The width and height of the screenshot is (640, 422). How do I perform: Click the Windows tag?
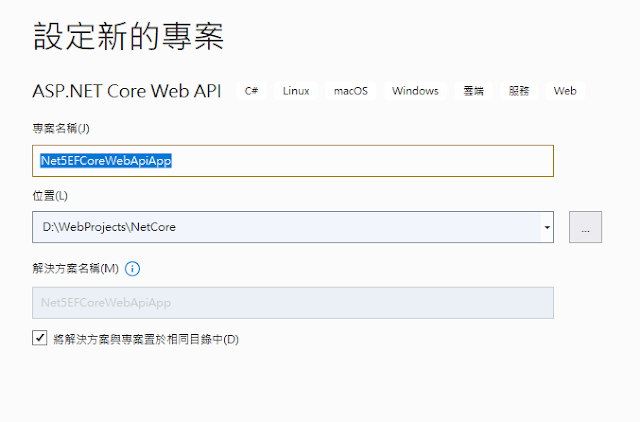point(415,91)
